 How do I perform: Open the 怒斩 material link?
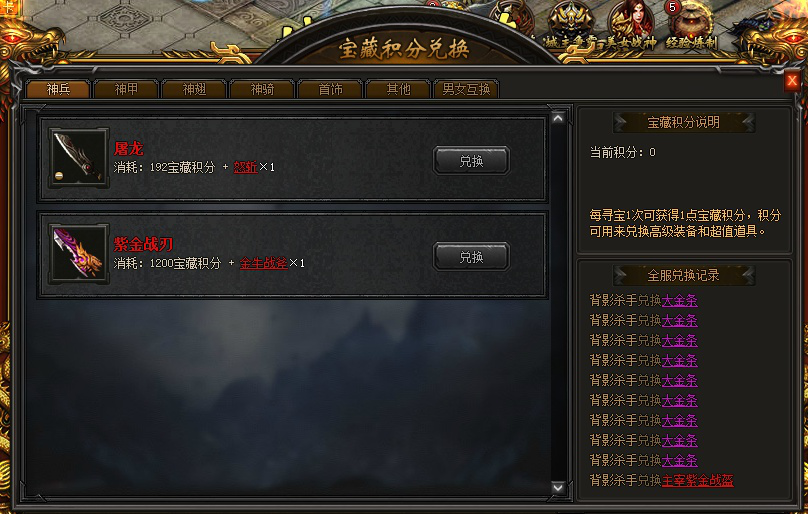point(245,167)
